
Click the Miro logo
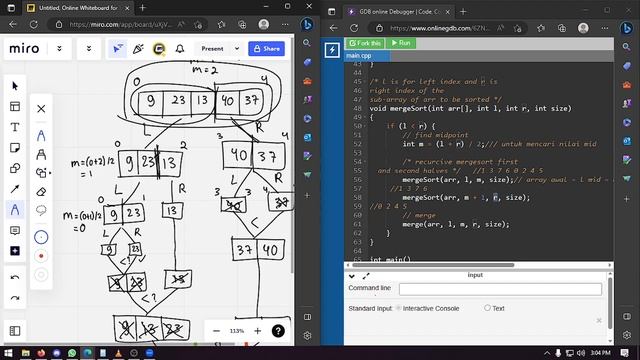tap(24, 49)
